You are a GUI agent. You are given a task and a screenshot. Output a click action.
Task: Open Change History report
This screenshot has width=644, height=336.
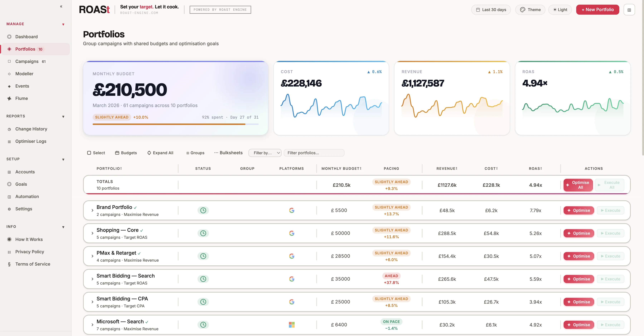[31, 129]
